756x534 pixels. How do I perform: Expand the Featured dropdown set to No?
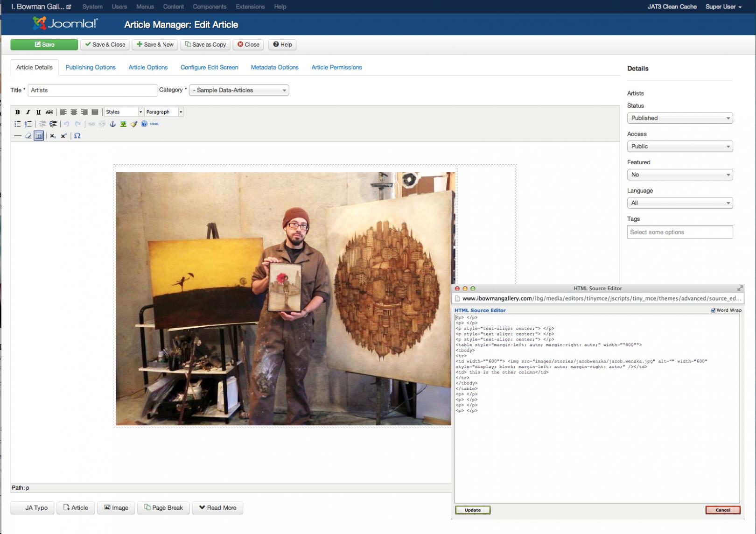tap(679, 175)
